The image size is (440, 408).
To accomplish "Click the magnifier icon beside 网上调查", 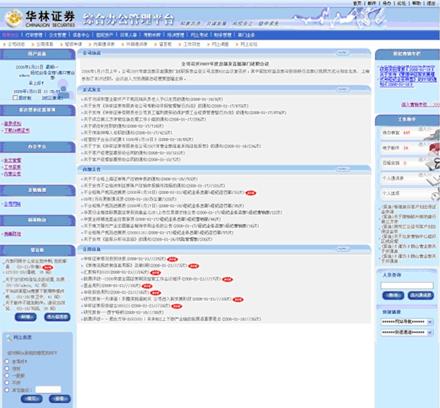I will [10, 338].
